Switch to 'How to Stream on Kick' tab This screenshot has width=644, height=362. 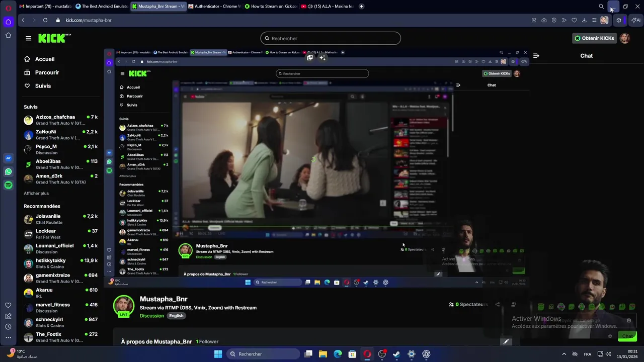coord(271,7)
